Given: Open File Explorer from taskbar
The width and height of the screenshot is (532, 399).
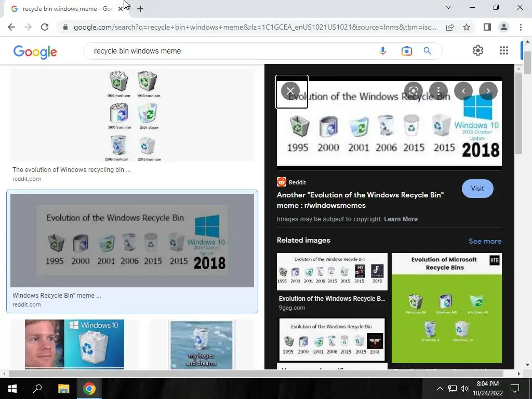Looking at the screenshot, I should 63,389.
